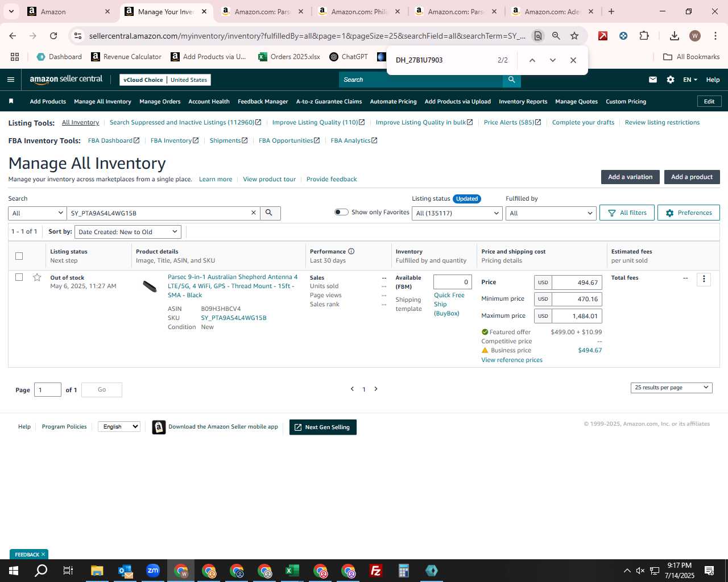Open Chrome extensions puzzle icon
Image resolution: width=728 pixels, height=582 pixels.
(x=644, y=36)
